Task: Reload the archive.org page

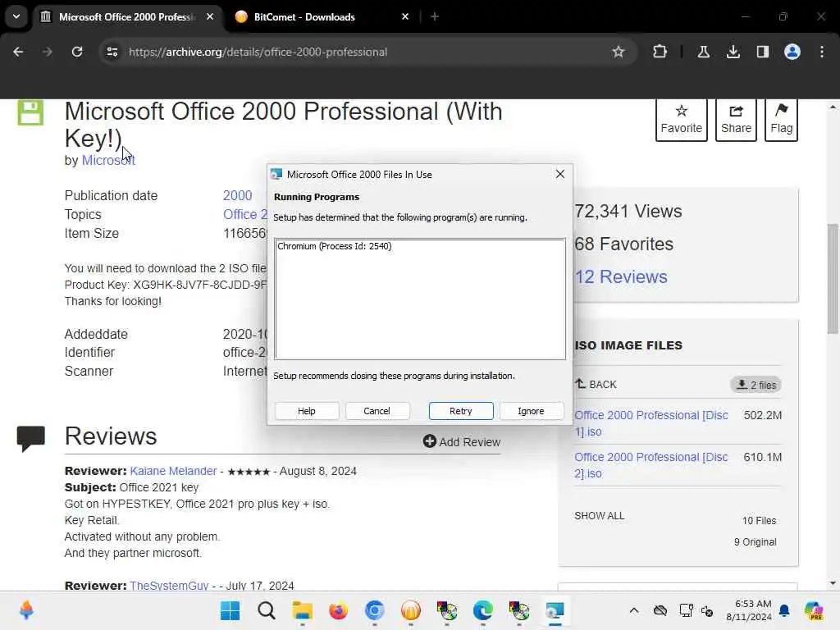Action: (77, 52)
